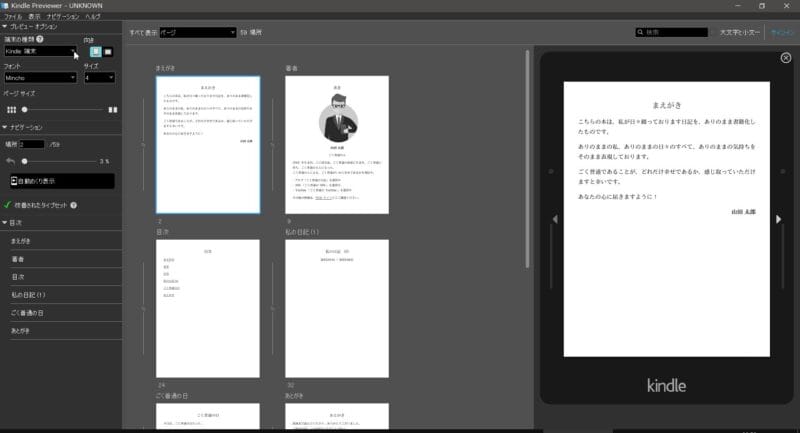This screenshot has height=433, width=800.
Task: Toggle the case-sensitive search option
Action: point(740,32)
